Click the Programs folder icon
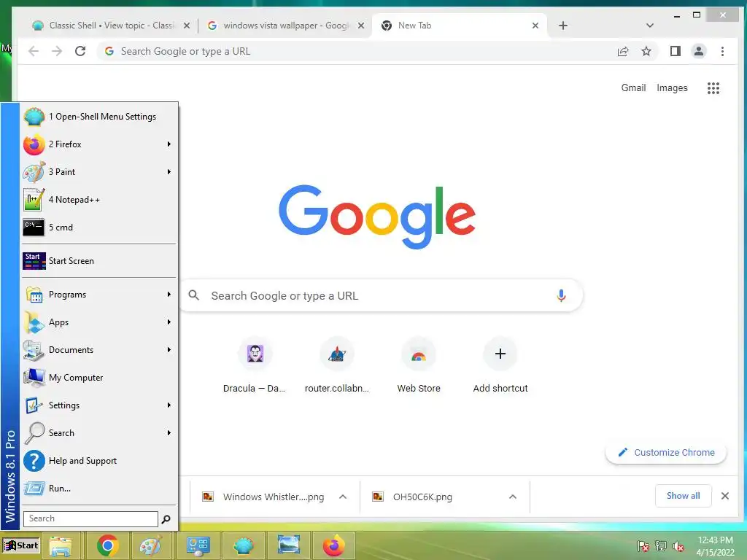747x560 pixels. [x=34, y=295]
